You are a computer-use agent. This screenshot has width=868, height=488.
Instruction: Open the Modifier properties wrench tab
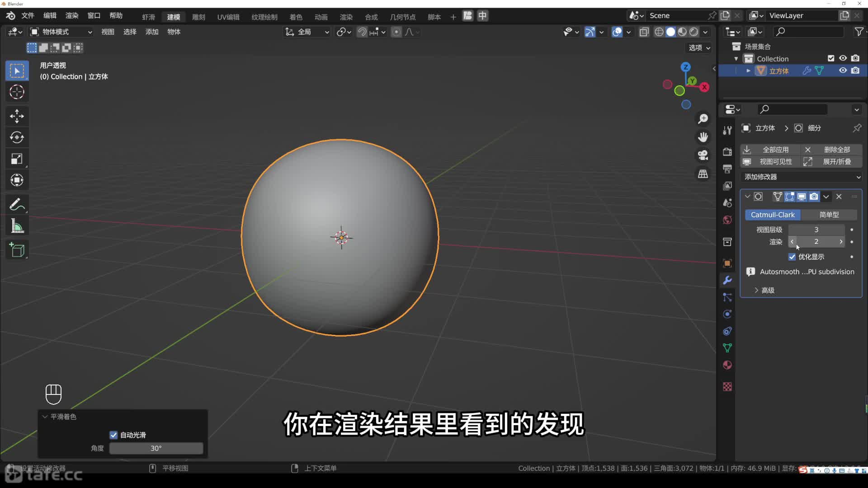727,280
